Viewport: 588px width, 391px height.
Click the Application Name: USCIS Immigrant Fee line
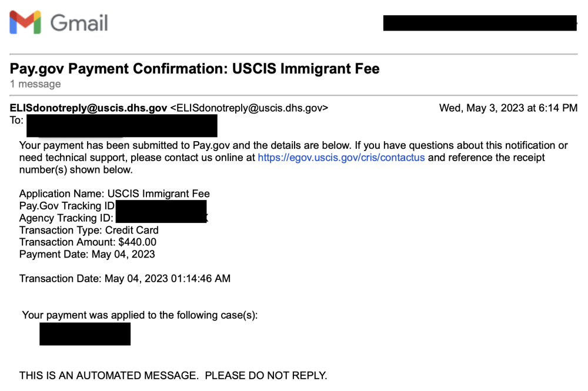click(x=115, y=193)
